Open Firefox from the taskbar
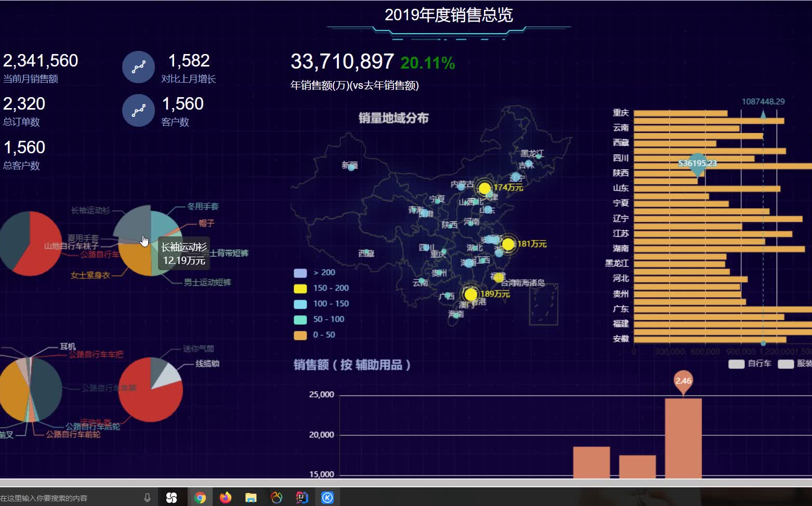 pyautogui.click(x=225, y=498)
